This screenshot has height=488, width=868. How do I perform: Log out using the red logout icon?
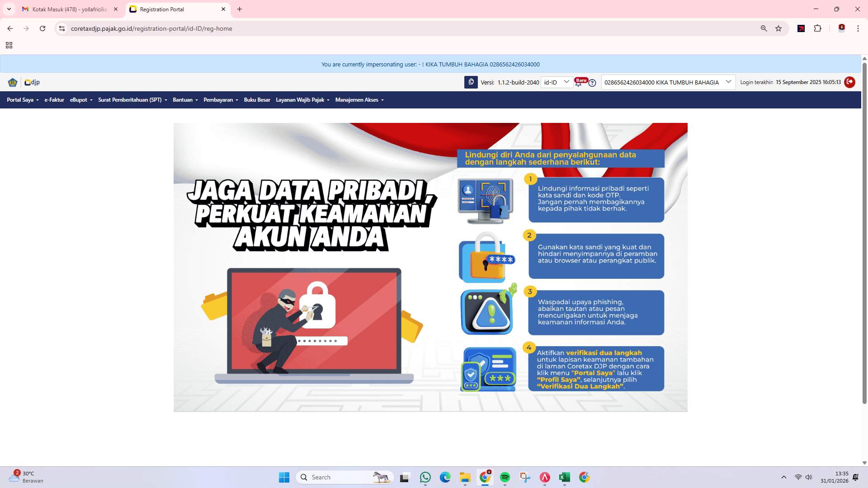[x=850, y=82]
